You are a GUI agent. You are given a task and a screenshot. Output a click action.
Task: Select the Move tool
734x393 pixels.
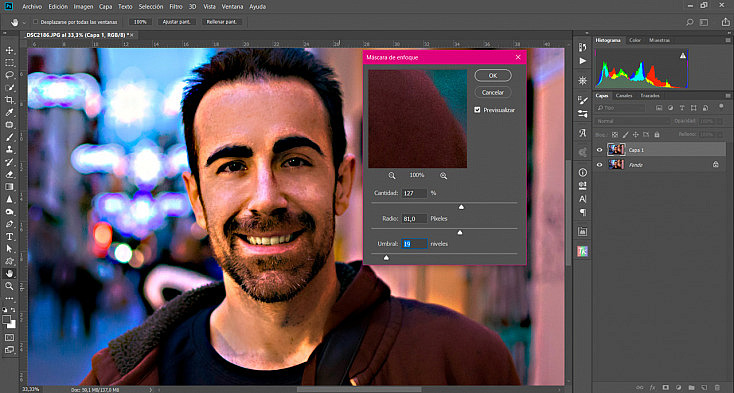click(x=9, y=50)
